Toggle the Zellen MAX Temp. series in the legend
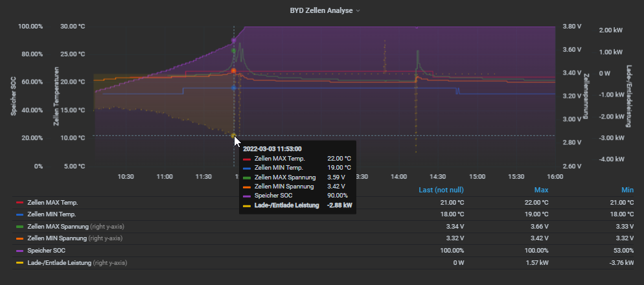Image resolution: width=644 pixels, height=285 pixels. (52, 203)
